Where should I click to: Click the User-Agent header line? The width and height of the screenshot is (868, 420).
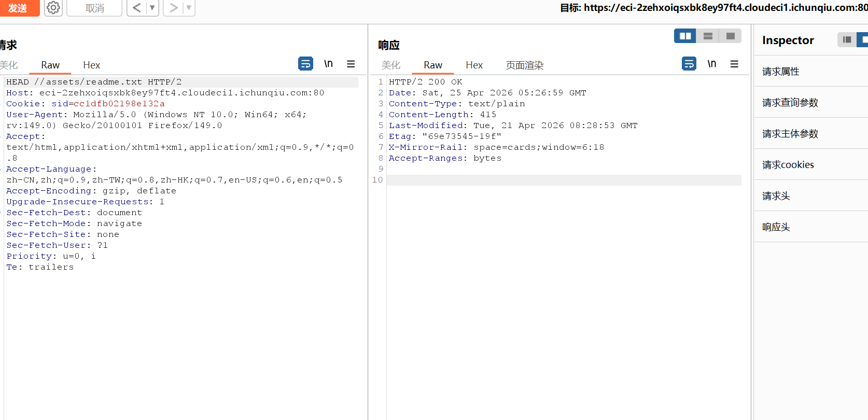point(157,120)
